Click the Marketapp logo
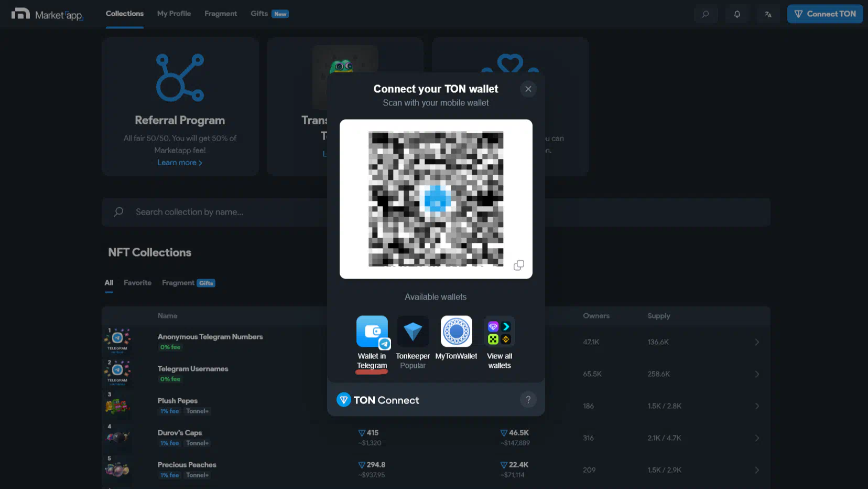 47,14
